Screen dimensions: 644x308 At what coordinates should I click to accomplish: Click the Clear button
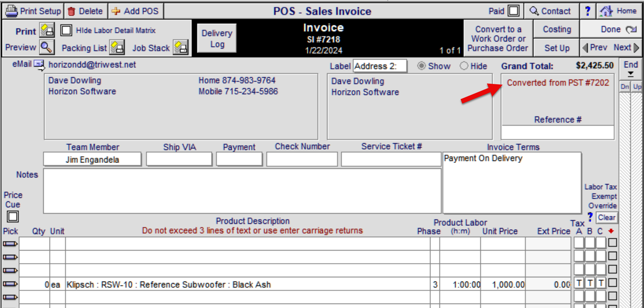[x=606, y=217]
